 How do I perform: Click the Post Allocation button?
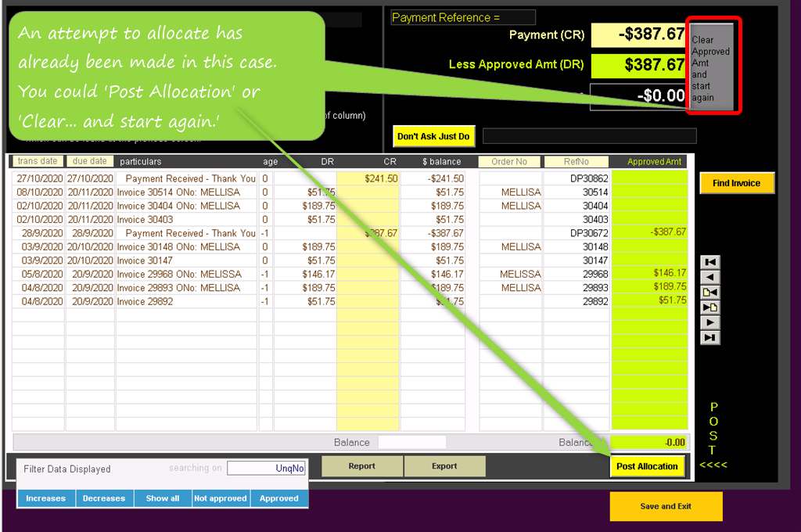click(x=647, y=466)
